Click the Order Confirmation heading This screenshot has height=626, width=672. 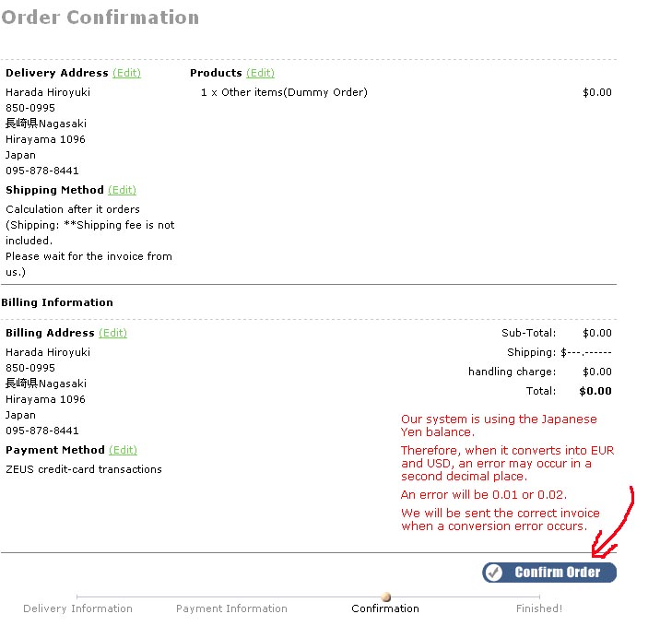pyautogui.click(x=100, y=18)
